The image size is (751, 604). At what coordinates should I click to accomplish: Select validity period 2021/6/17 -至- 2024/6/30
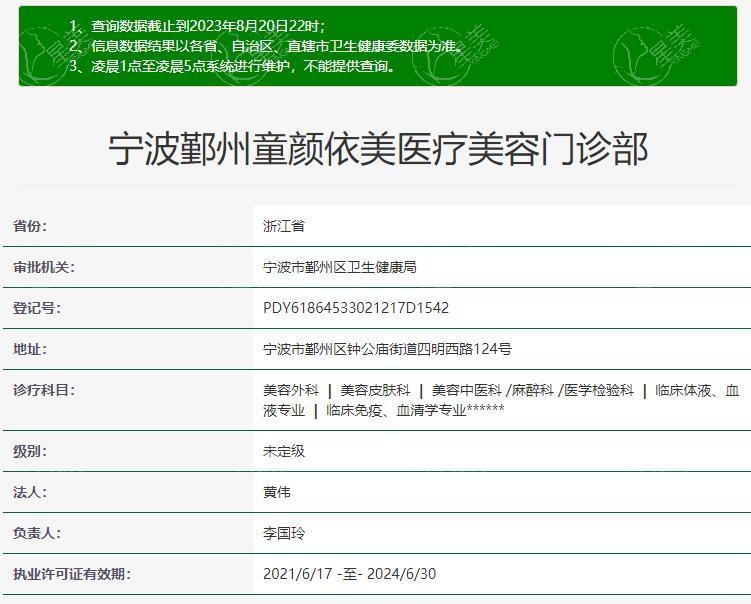[349, 574]
